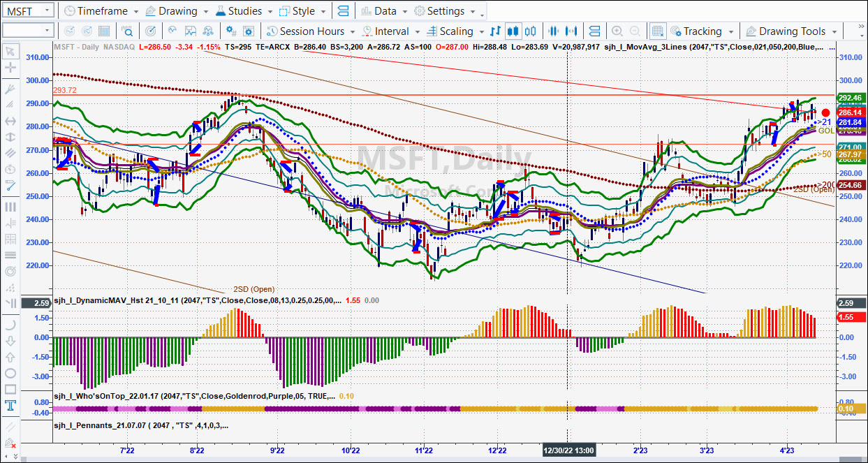Click the erase drawings icon with red X
This screenshot has width=868, height=463.
[10, 444]
